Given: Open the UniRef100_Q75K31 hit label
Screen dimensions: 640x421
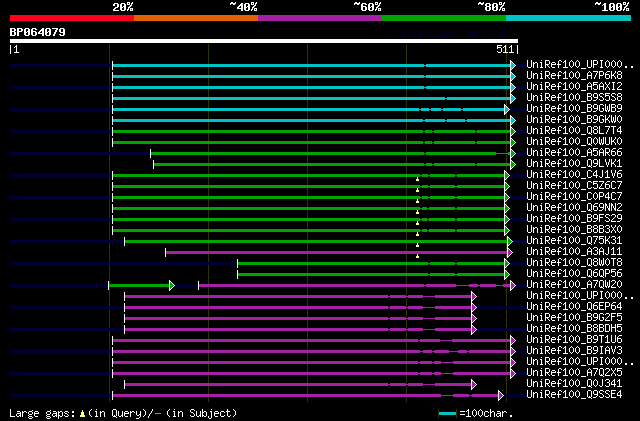Looking at the screenshot, I should click(x=574, y=241).
